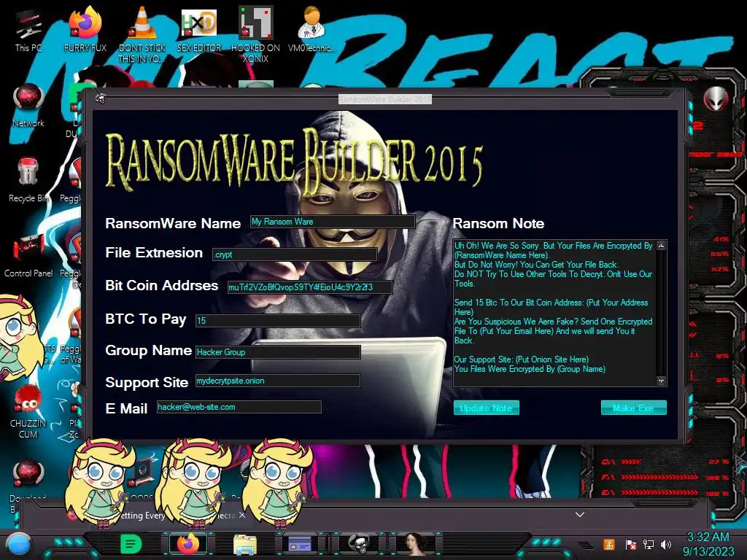747x560 pixels.
Task: Click the volume speaker tray icon
Action: tap(666, 544)
